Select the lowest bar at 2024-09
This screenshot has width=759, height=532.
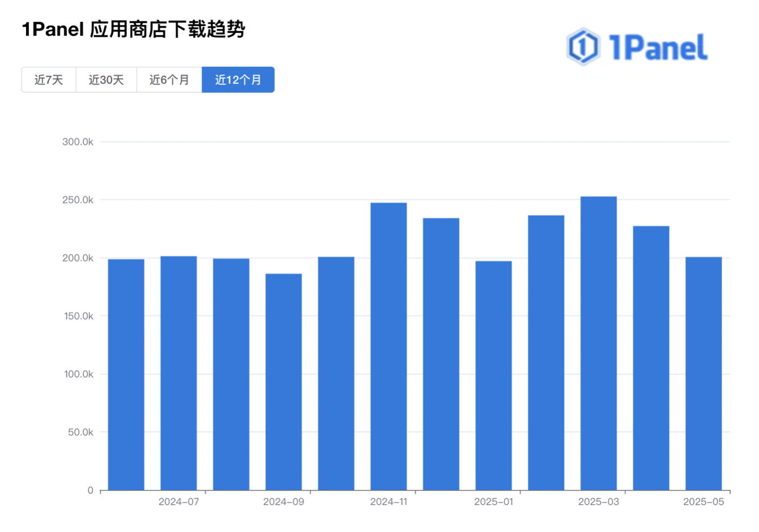[x=284, y=382]
